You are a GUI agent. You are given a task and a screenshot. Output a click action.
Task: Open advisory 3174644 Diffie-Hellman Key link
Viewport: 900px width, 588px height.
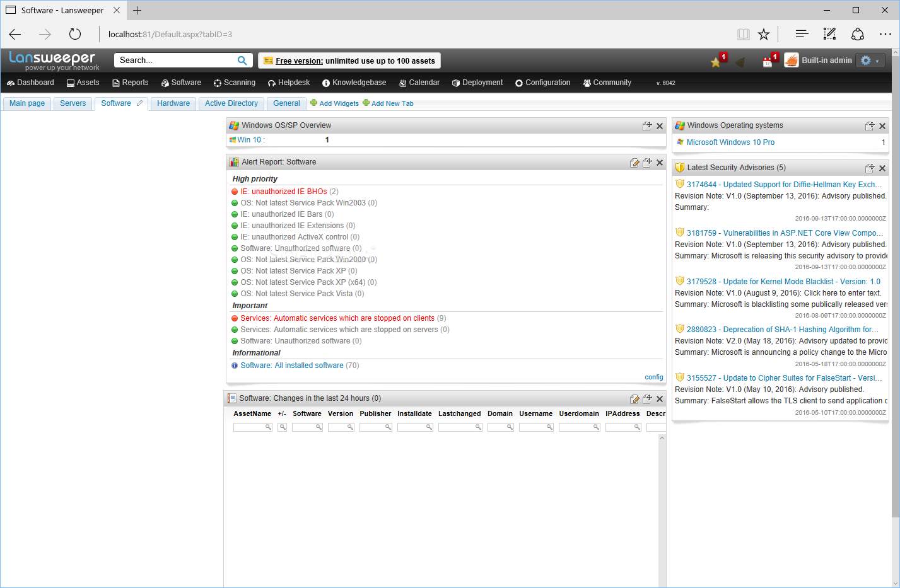coord(784,185)
